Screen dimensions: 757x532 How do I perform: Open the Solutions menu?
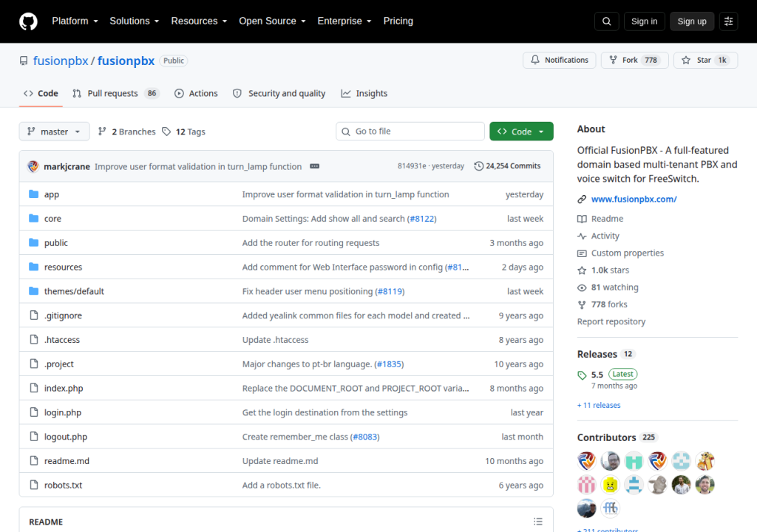(135, 21)
